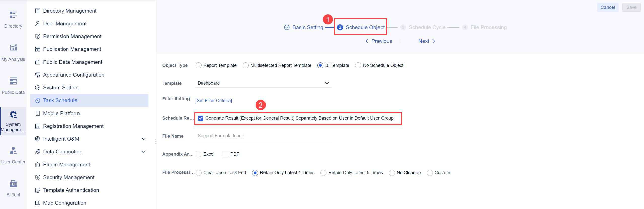Select Retain Only Latest 5 Times
The image size is (644, 209).
pyautogui.click(x=324, y=173)
